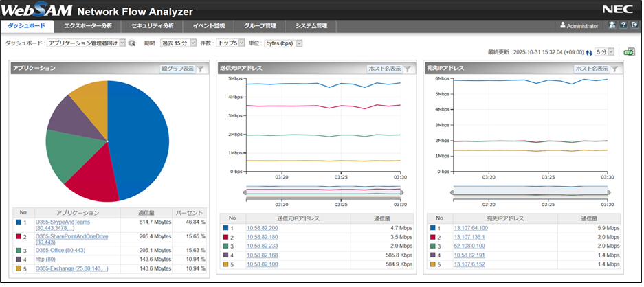Open the 期間 period dropdown
This screenshot has height=287, width=644.
[177, 43]
